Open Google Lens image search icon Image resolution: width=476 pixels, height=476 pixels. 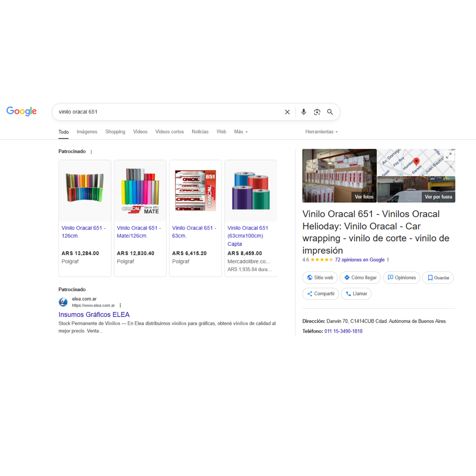[317, 112]
